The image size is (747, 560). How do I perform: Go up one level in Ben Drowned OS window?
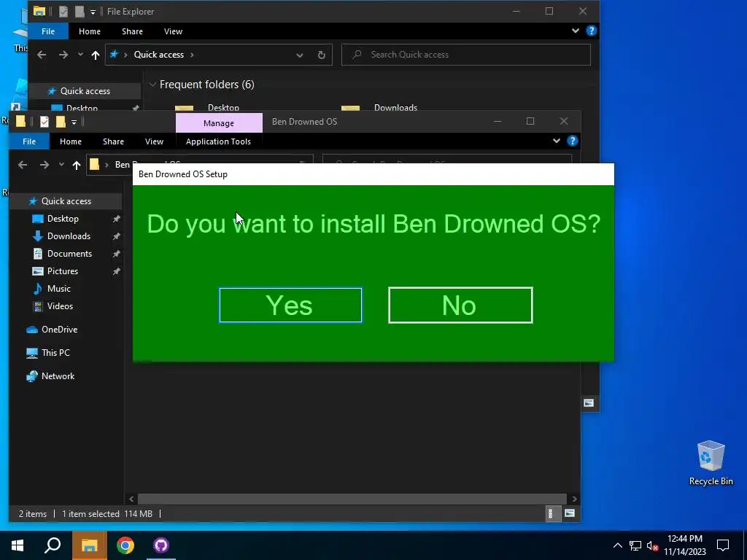pyautogui.click(x=76, y=166)
